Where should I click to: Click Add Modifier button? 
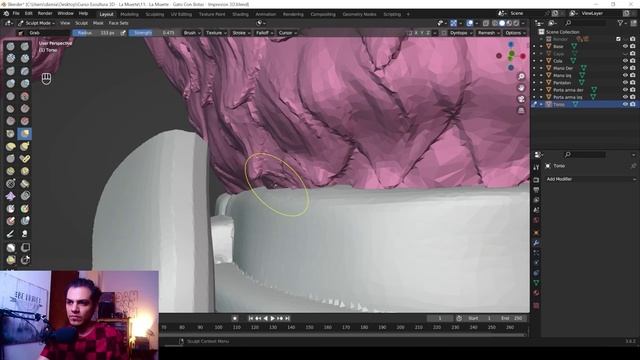point(591,179)
